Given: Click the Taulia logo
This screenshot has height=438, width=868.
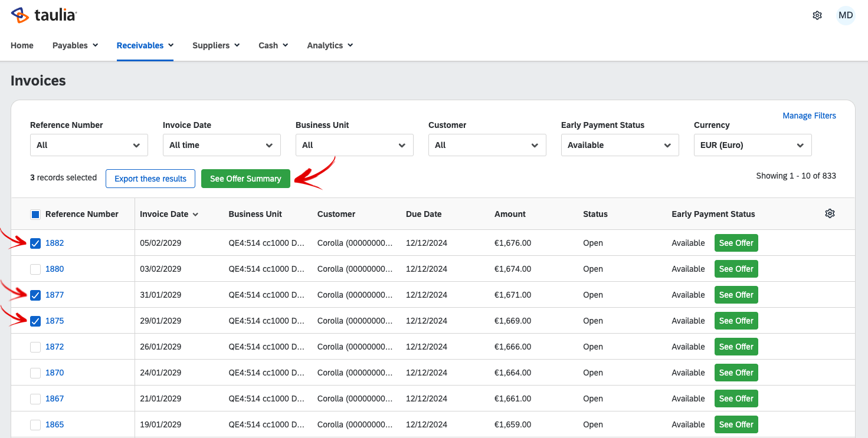Looking at the screenshot, I should pos(44,15).
